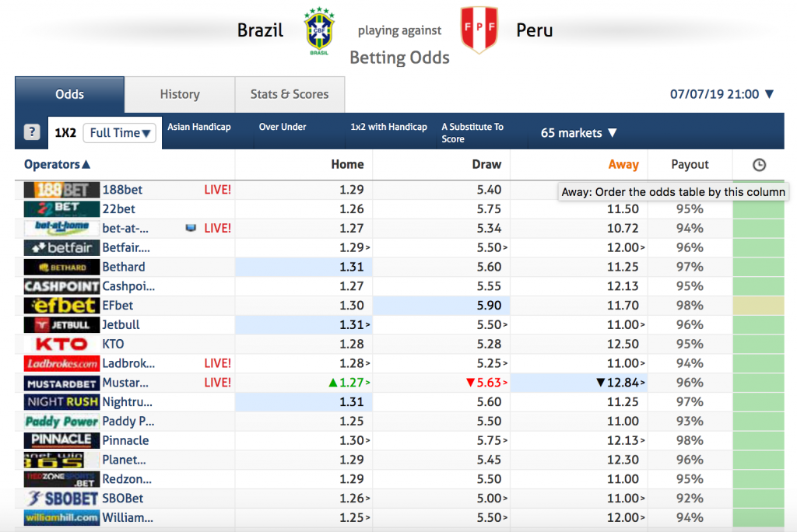Expand the 65 markets dropdown

pyautogui.click(x=578, y=133)
